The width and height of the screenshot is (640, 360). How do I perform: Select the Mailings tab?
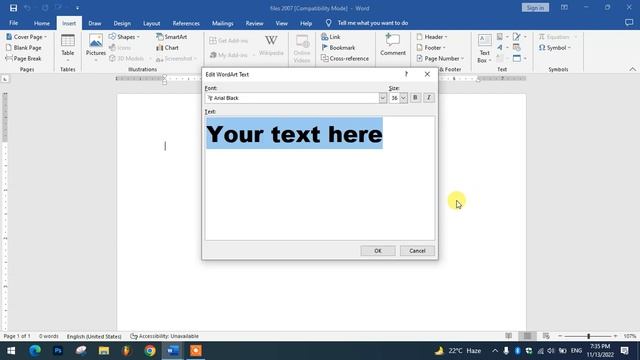pyautogui.click(x=223, y=23)
